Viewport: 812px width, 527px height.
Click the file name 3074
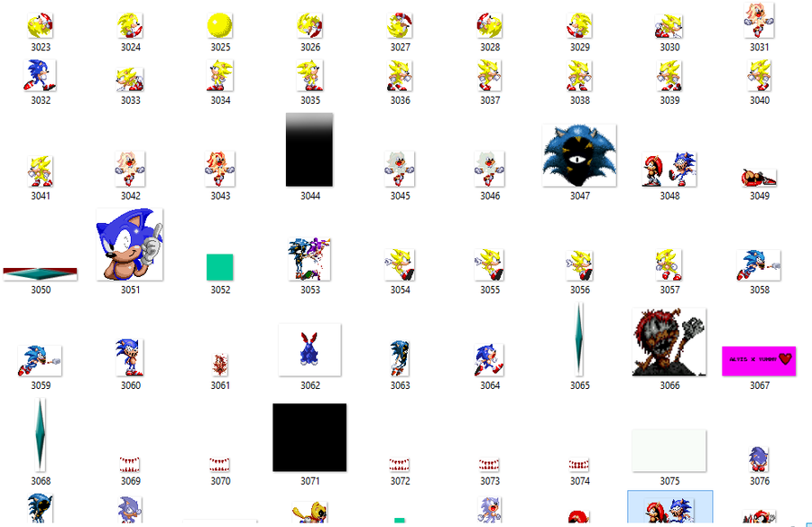[579, 481]
